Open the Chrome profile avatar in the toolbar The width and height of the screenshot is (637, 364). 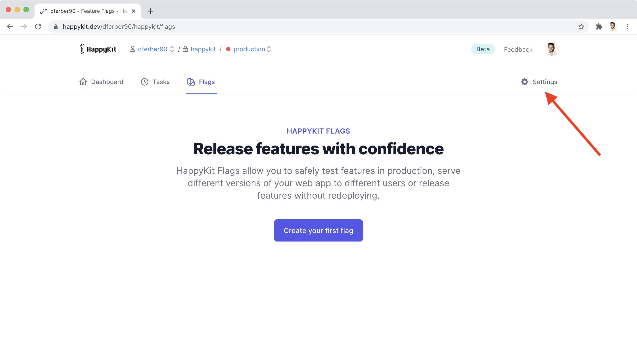(613, 27)
